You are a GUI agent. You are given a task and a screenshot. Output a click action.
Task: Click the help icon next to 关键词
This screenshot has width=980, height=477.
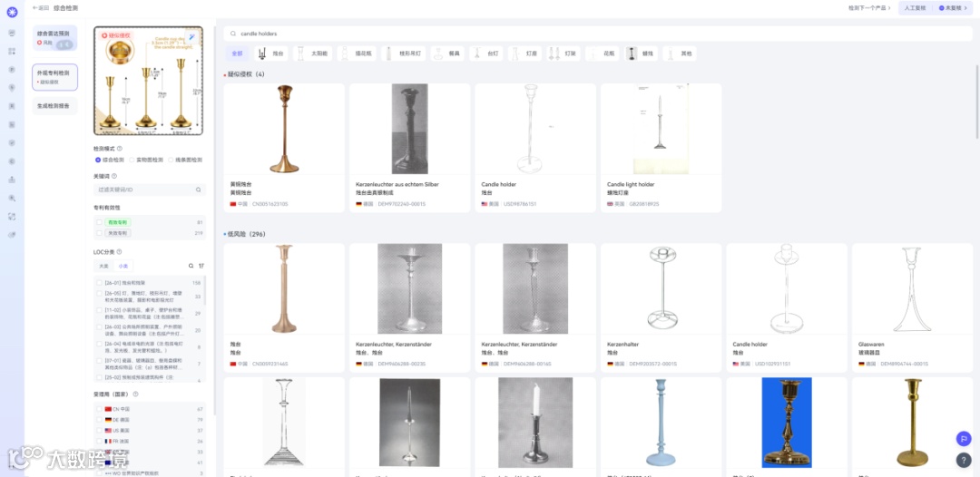tap(113, 176)
